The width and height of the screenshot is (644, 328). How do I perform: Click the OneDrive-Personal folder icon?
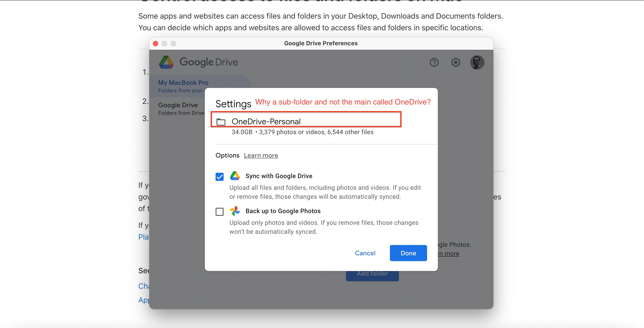tap(221, 122)
